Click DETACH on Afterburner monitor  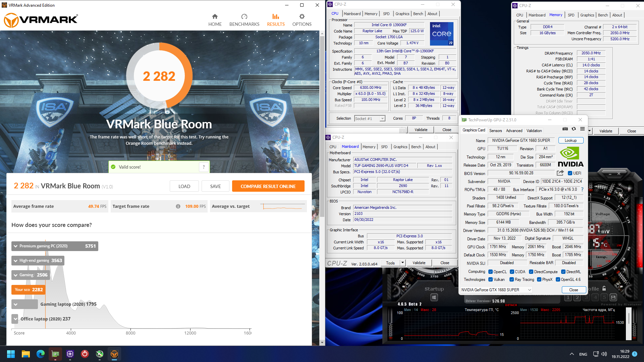pos(511,305)
